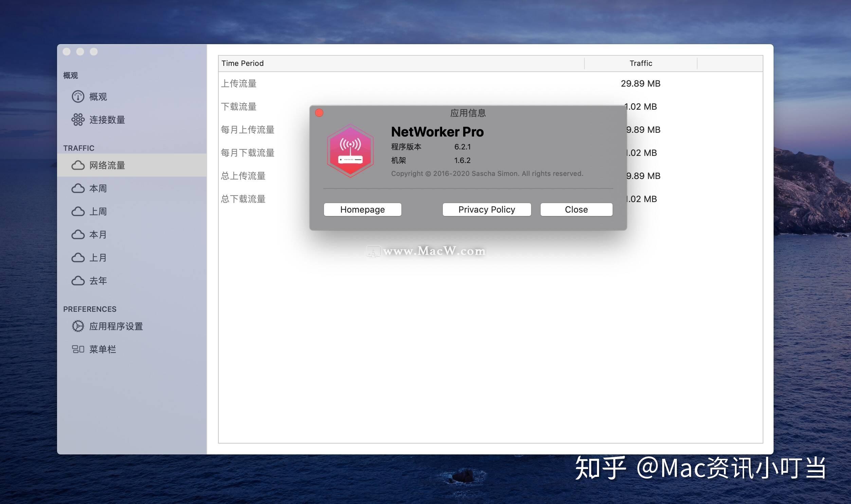This screenshot has height=504, width=851.
Task: Click the 上月 sidebar entry
Action: tap(98, 257)
